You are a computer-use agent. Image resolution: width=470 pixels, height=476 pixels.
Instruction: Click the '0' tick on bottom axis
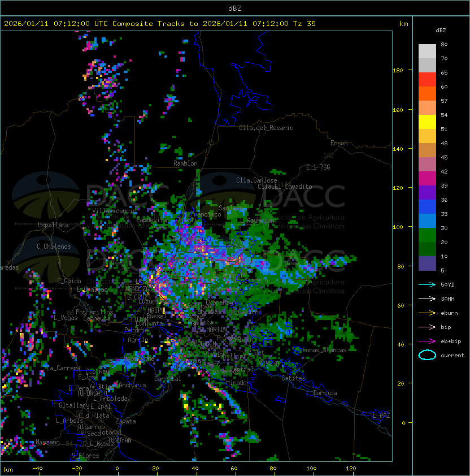pyautogui.click(x=117, y=469)
